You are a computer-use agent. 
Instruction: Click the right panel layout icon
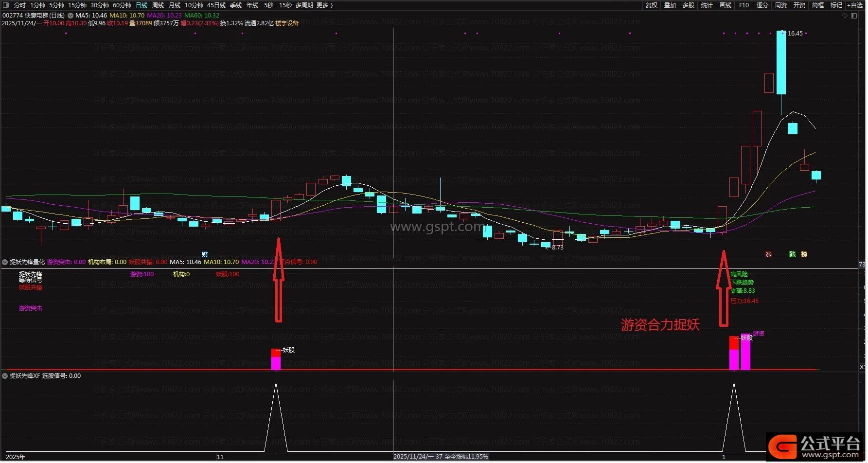point(854,16)
